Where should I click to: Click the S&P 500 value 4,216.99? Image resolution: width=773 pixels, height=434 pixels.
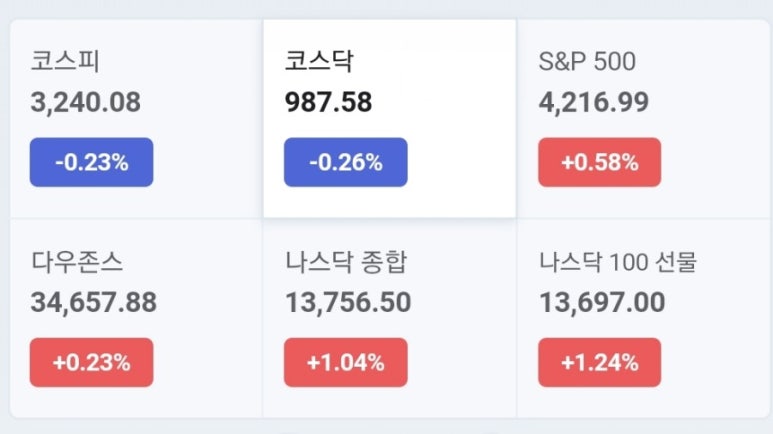(x=594, y=103)
